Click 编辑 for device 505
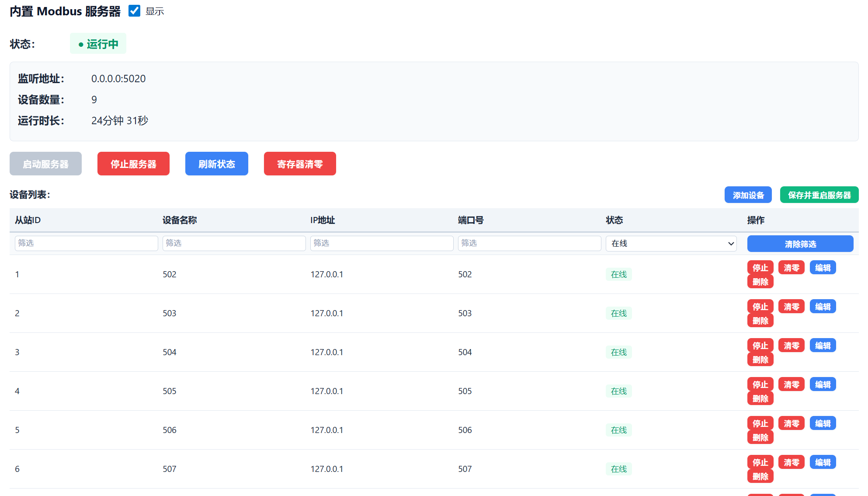 pyautogui.click(x=823, y=384)
